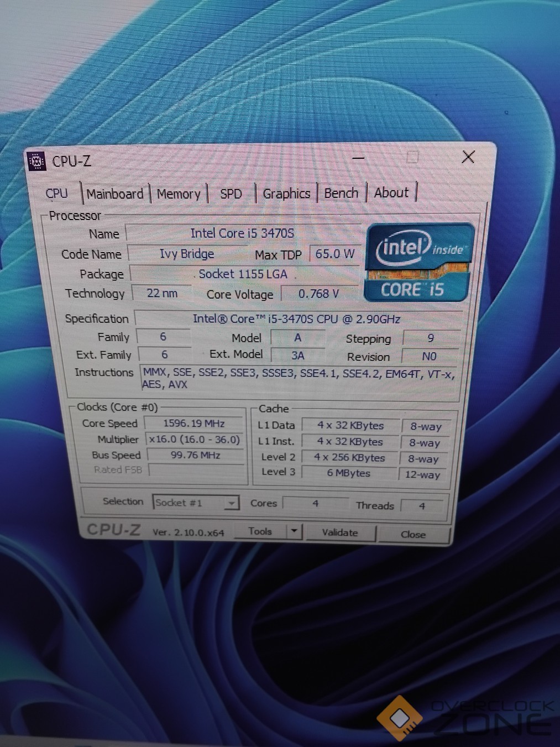Click the Threads count field
This screenshot has height=747, width=560.
(422, 505)
